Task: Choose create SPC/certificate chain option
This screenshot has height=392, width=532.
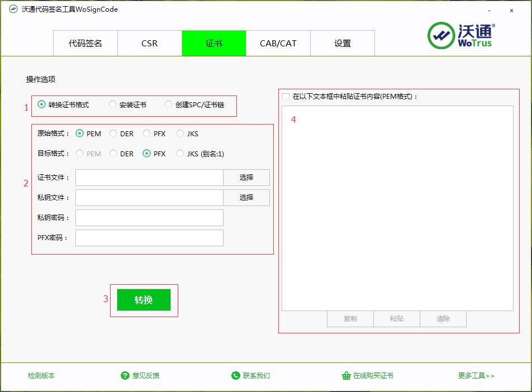Action: [169, 104]
